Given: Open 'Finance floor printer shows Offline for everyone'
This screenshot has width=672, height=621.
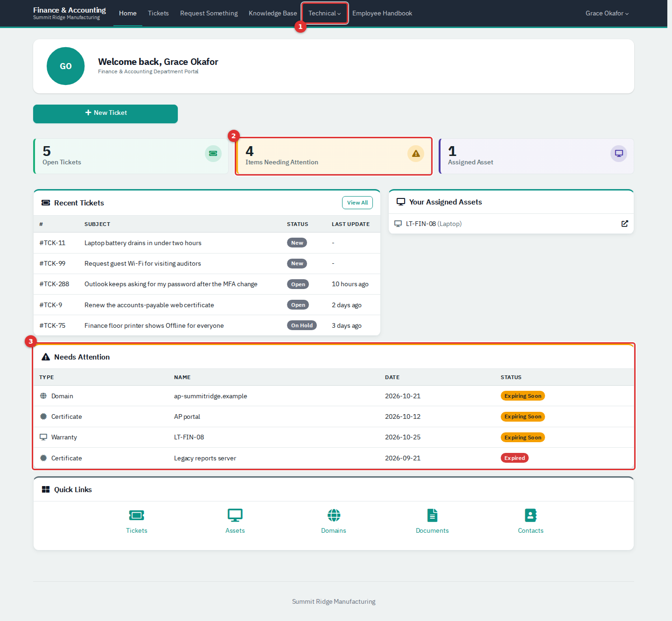Looking at the screenshot, I should [x=154, y=325].
